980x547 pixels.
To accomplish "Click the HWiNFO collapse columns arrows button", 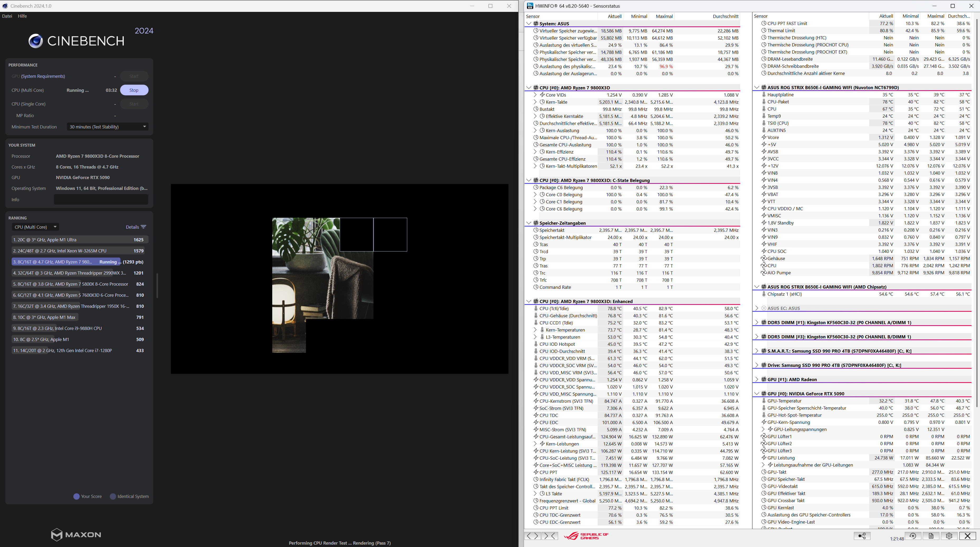I will (550, 536).
